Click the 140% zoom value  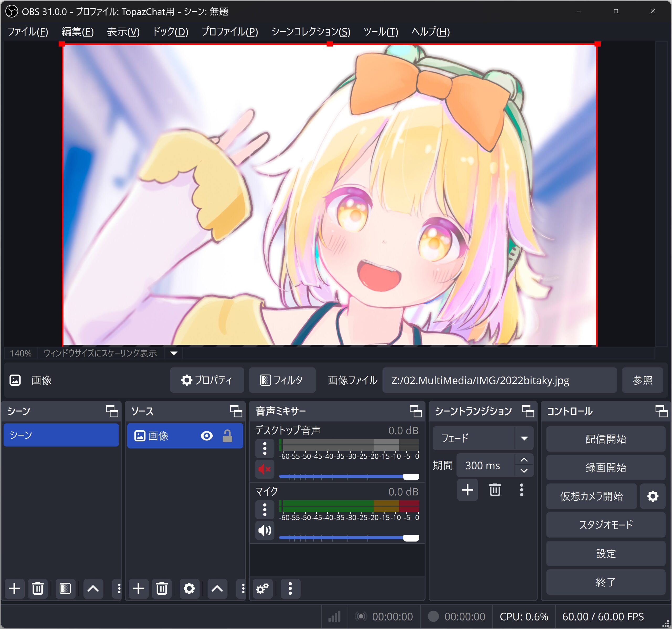click(21, 353)
